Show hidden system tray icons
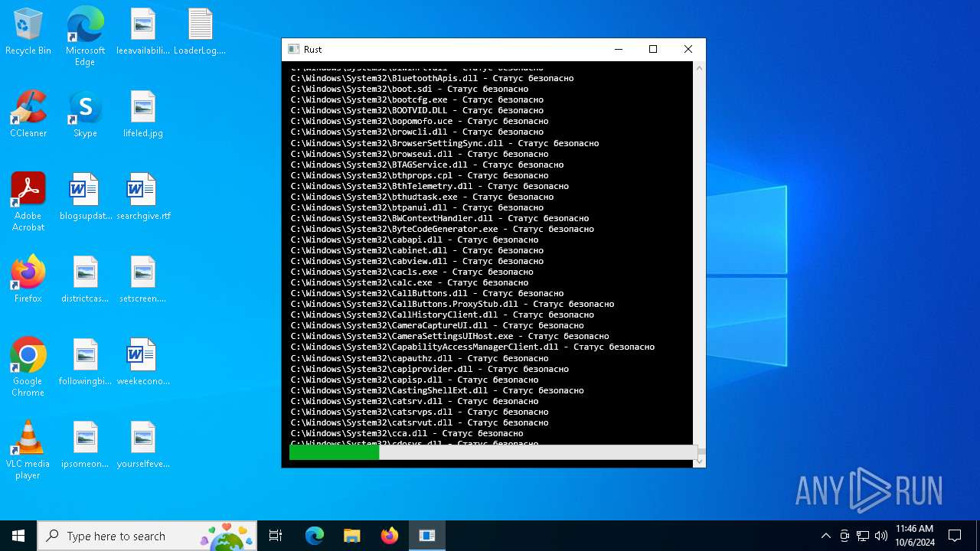The image size is (980, 551). click(825, 536)
